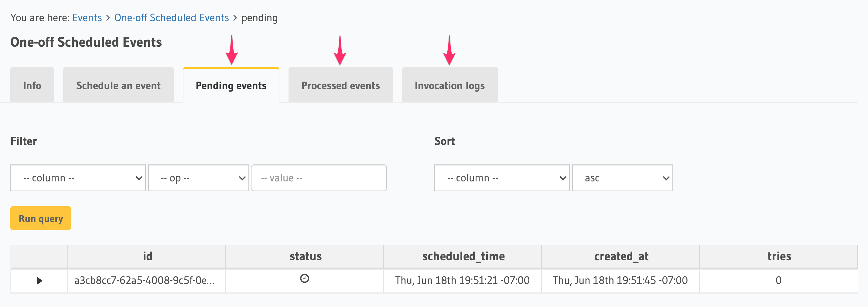Open the sort column dropdown
This screenshot has width=868, height=307.
coord(501,178)
